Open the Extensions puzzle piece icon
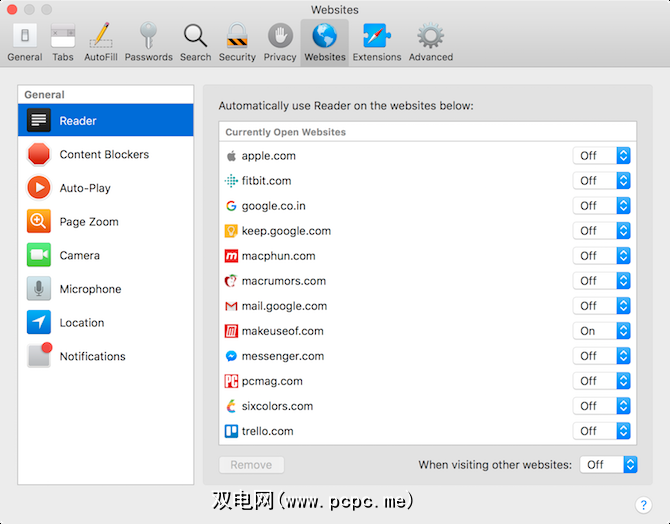The width and height of the screenshot is (670, 524). (x=376, y=35)
